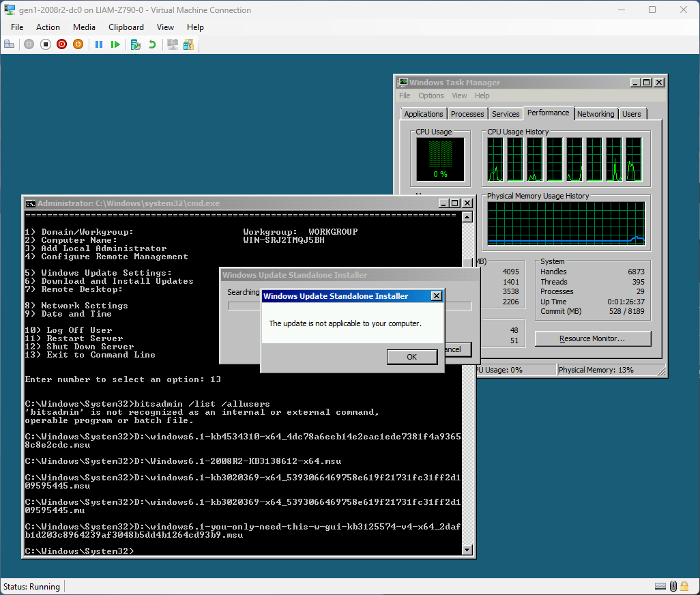Open Task Manager's File menu
700x595 pixels.
point(405,96)
